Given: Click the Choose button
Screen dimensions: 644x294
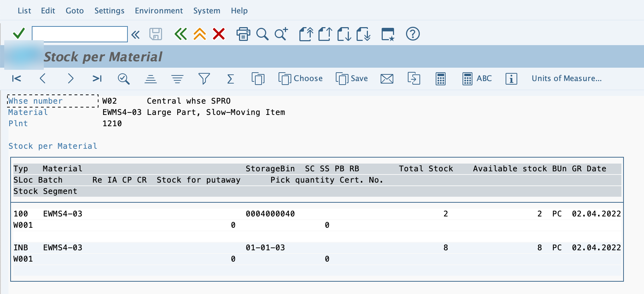Looking at the screenshot, I should (300, 79).
